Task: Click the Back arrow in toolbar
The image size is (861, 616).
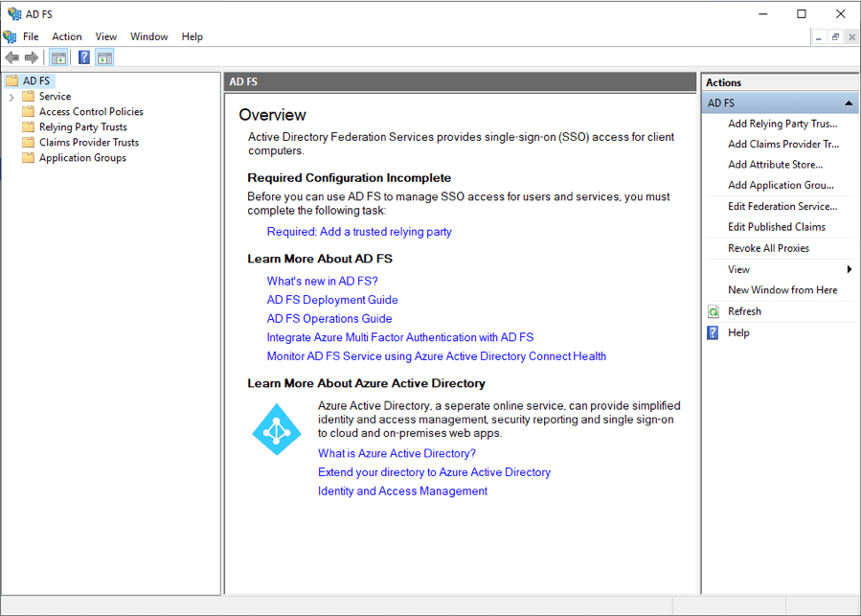Action: [12, 57]
